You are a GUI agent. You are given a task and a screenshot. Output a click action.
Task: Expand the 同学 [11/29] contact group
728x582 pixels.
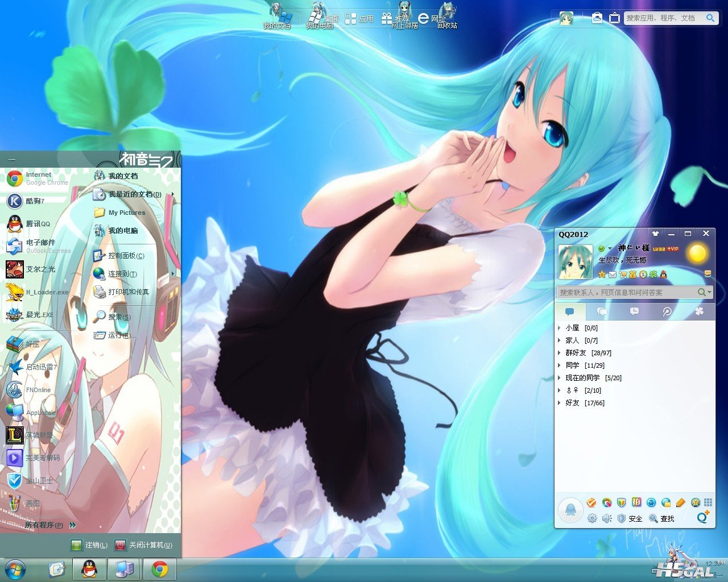tap(585, 365)
